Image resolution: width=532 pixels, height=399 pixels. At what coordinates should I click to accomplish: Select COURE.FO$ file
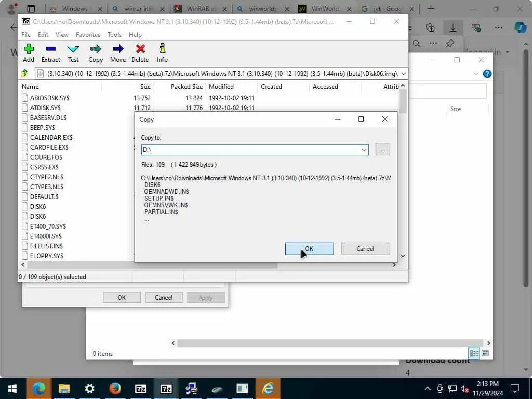(x=46, y=157)
